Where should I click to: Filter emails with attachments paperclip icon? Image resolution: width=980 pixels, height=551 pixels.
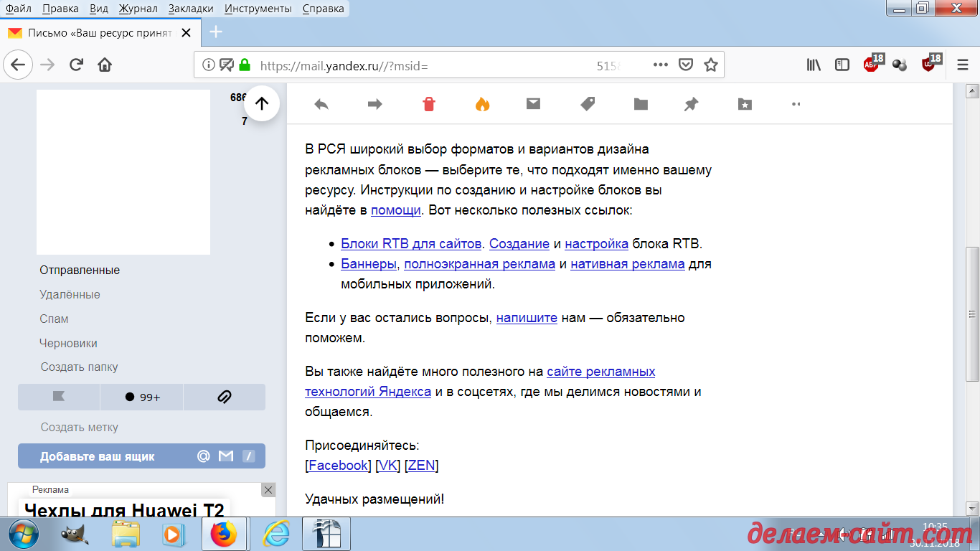[x=224, y=397]
